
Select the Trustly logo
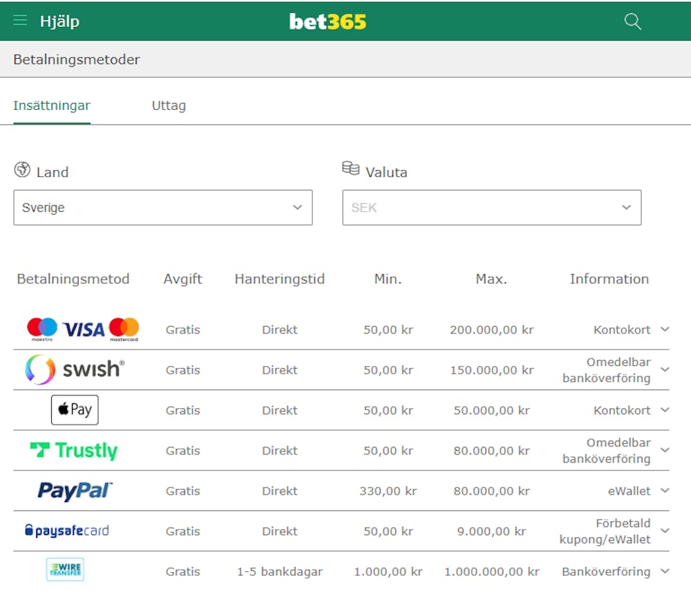point(74,450)
